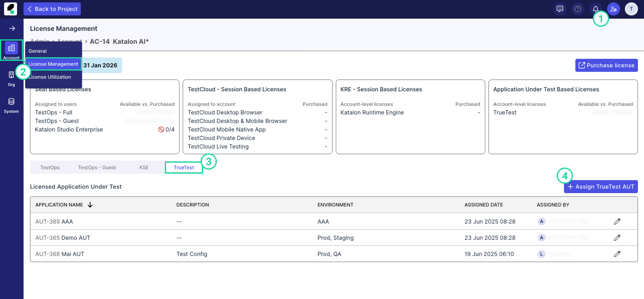Expand the sidebar with arrow icon
Viewport: 644px width, 299px height.
12,28
